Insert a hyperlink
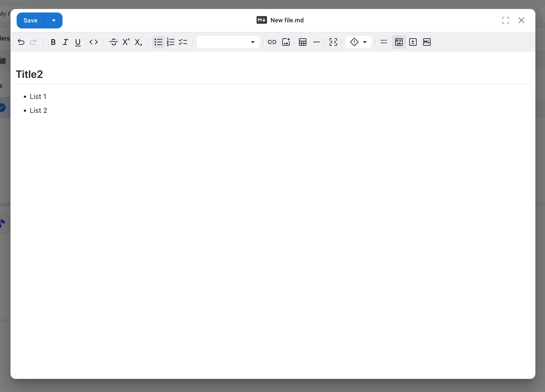The width and height of the screenshot is (545, 392). [272, 42]
